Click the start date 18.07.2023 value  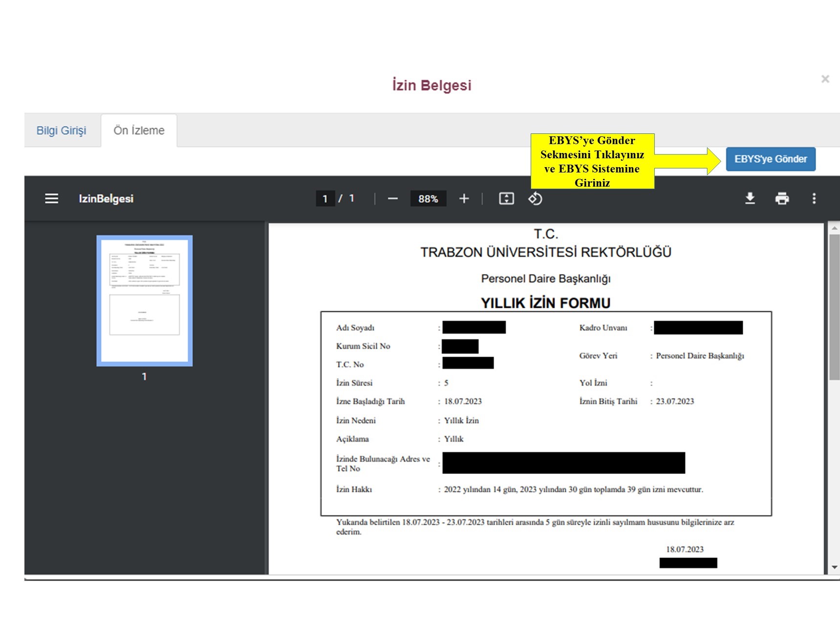coord(463,401)
